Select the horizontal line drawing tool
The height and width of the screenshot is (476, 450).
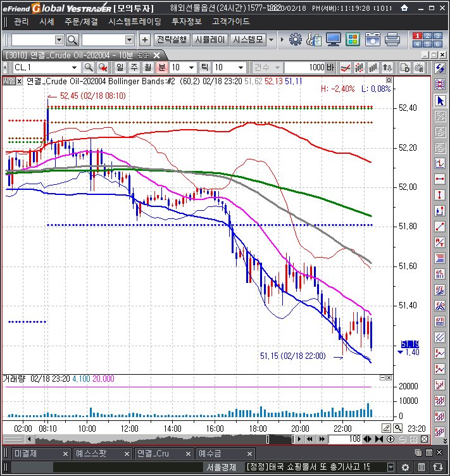point(441,179)
